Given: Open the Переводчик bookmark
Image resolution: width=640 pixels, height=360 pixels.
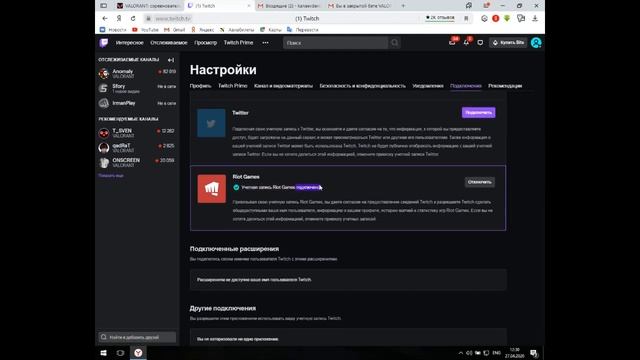Looking at the screenshot, I should click(x=302, y=30).
